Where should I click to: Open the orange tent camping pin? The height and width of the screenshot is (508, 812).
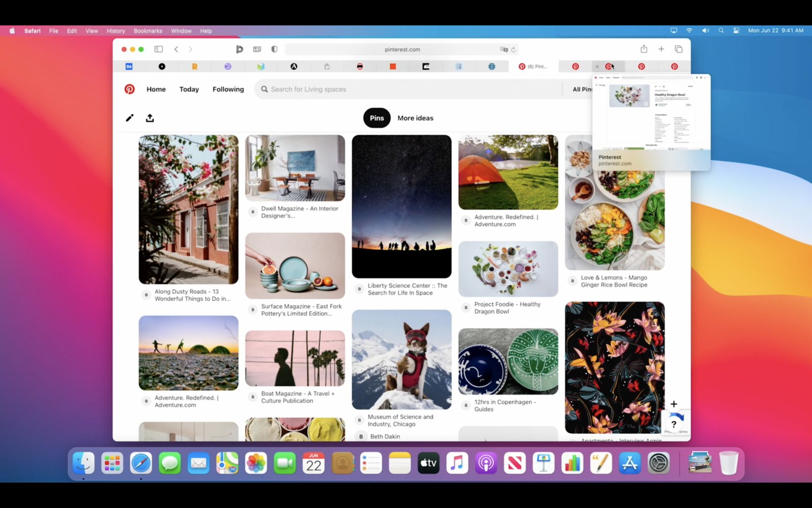click(508, 172)
